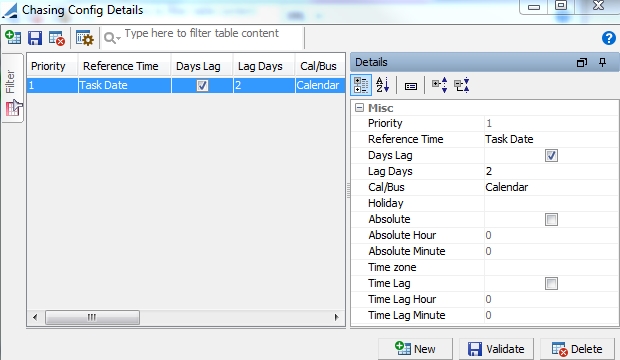Collapse the Misc category expander
The image size is (620, 360).
coord(359,108)
